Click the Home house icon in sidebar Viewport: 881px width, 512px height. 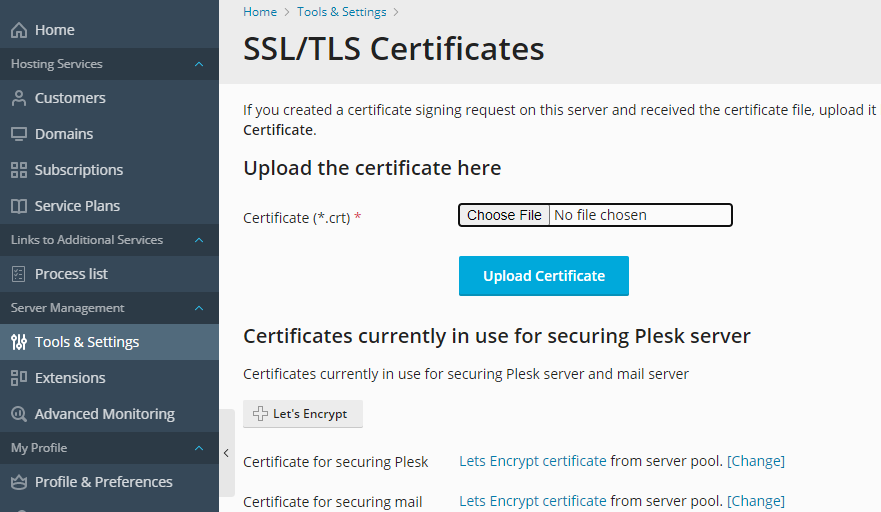[19, 30]
